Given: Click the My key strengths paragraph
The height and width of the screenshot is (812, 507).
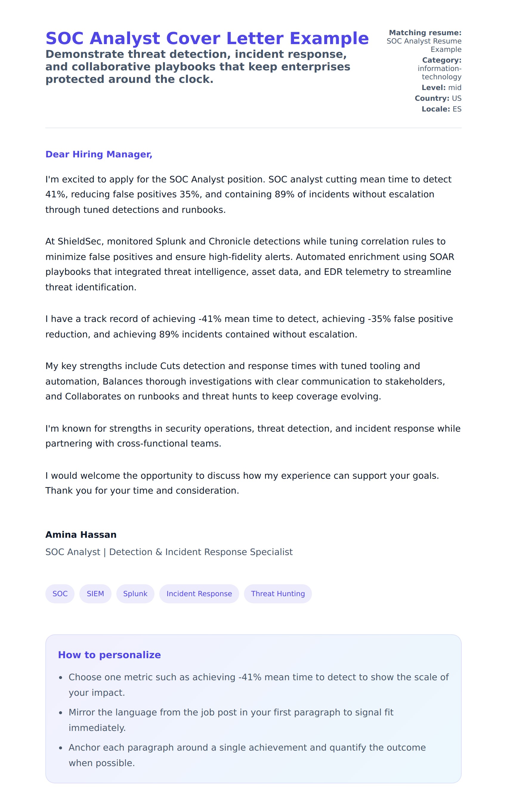Looking at the screenshot, I should point(245,381).
